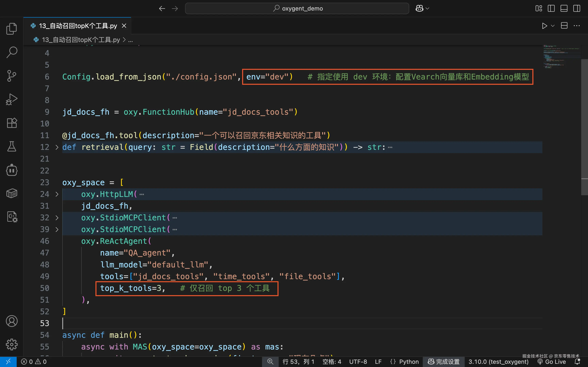588x367 pixels.
Task: Expand the folded oxy.HttpLLM block on line 24
Action: pyautogui.click(x=57, y=194)
